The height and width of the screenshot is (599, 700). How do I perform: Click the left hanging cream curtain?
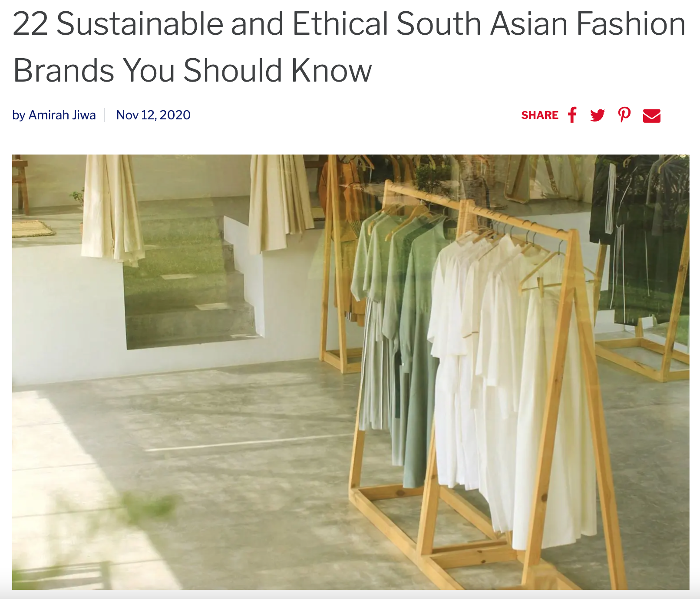[112, 208]
